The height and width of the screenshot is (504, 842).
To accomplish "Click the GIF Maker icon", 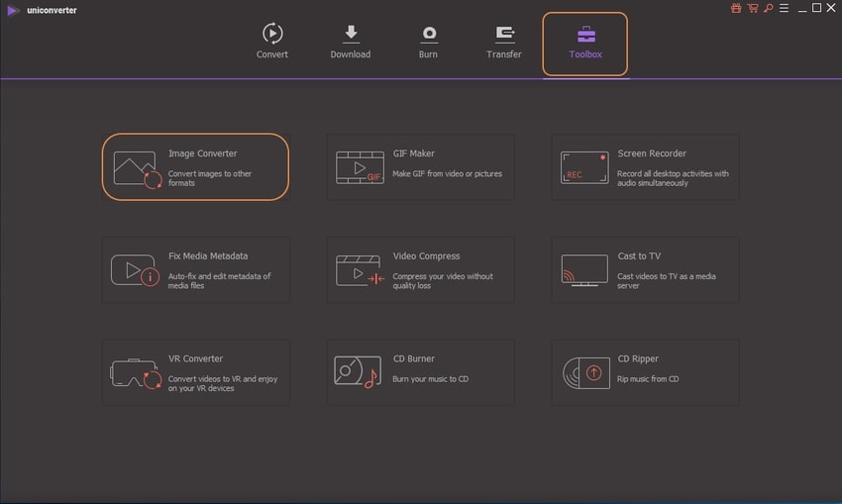I will (359, 167).
